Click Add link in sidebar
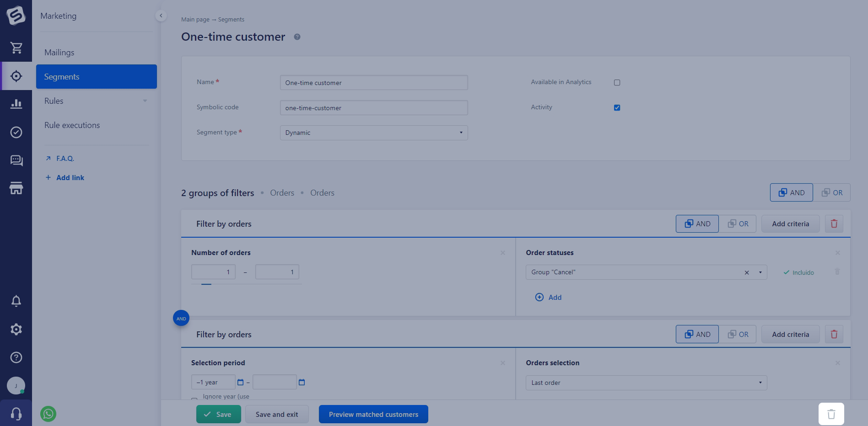 70,178
